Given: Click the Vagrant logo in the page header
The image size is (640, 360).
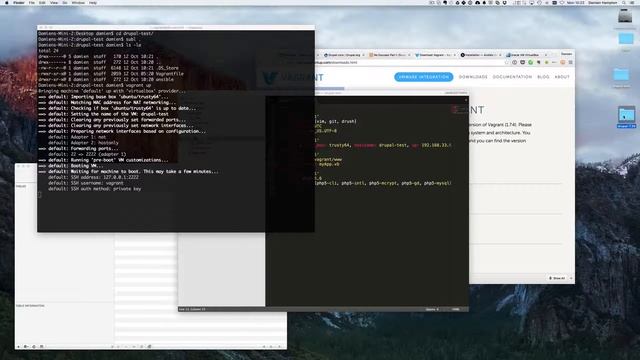Looking at the screenshot, I should pyautogui.click(x=293, y=78).
